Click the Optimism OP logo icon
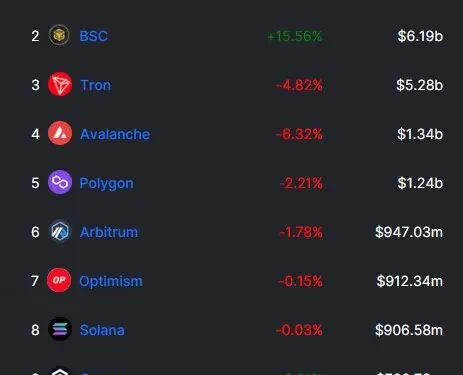463x375 pixels. pyautogui.click(x=59, y=280)
